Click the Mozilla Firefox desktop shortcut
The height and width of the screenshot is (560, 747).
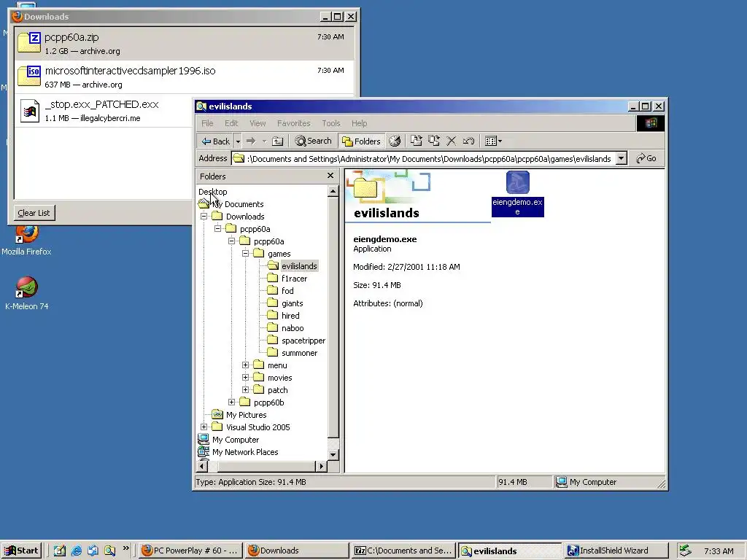click(x=26, y=241)
